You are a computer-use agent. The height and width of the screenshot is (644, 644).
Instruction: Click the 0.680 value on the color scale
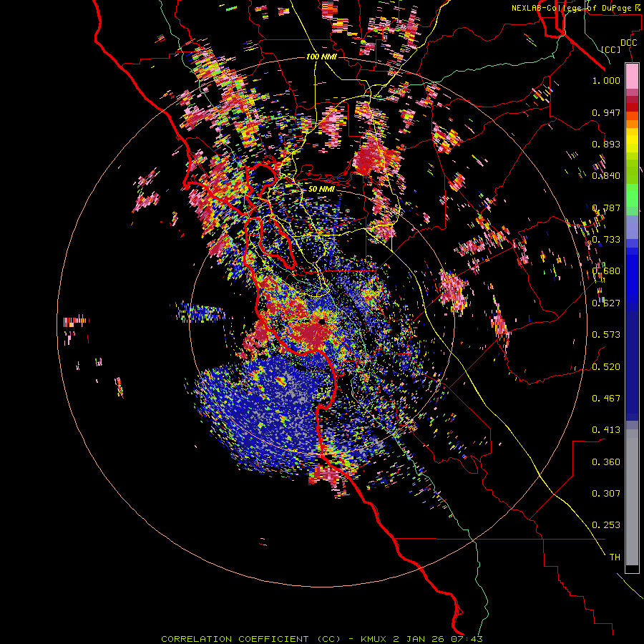coord(606,271)
